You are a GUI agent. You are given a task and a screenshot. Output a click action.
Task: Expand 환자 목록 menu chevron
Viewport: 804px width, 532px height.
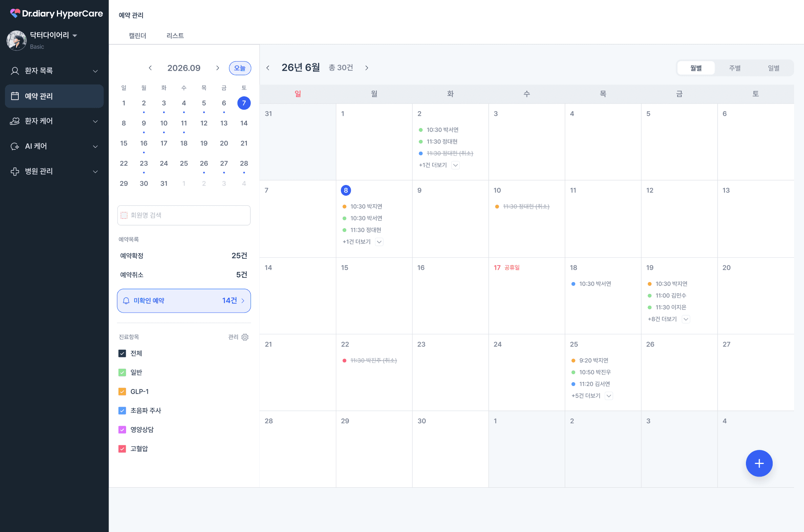(96, 71)
